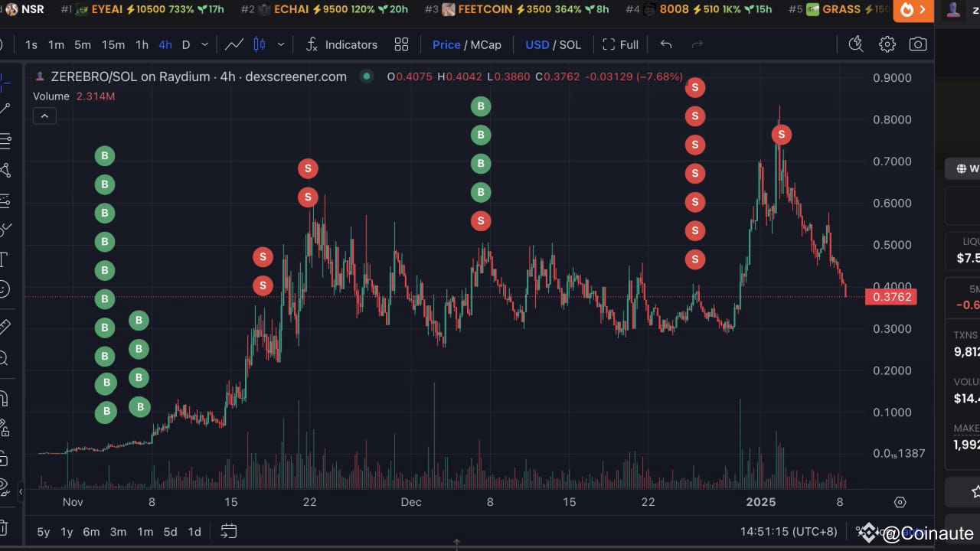Enter Full screen chart mode
This screenshot has height=551, width=980.
point(620,44)
